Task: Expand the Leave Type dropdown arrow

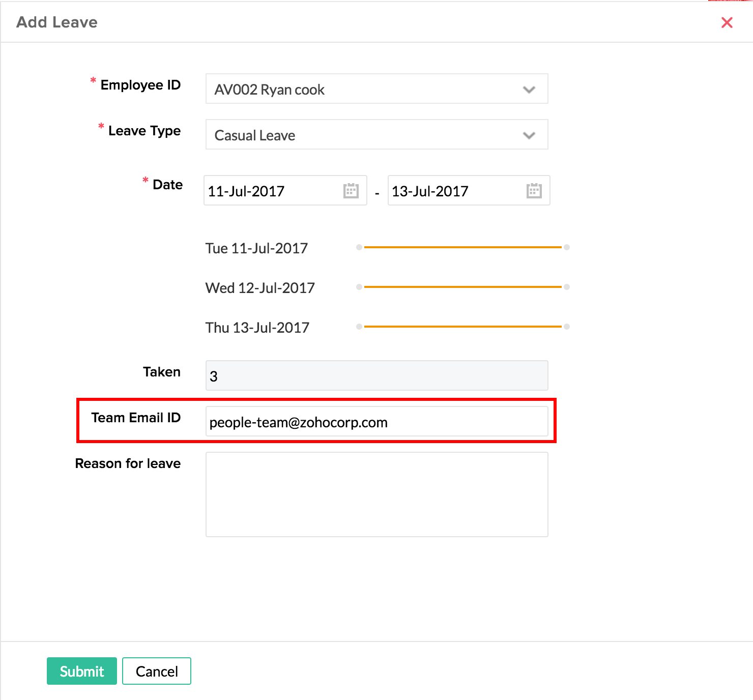Action: click(529, 135)
